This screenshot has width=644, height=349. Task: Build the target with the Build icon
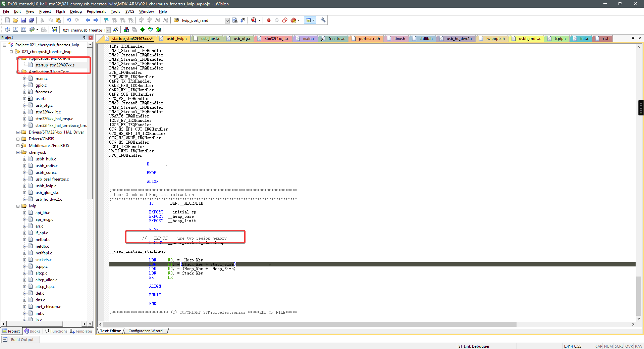(15, 30)
